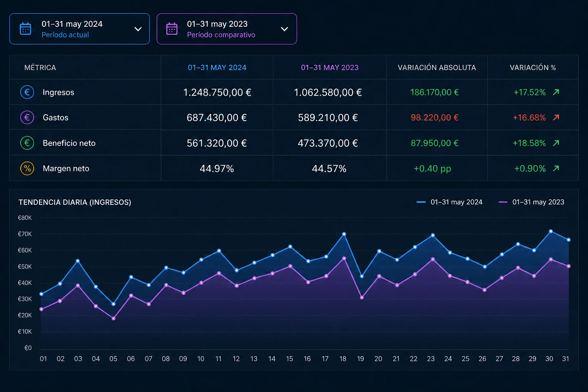Click the blue data point for day 30
Image resolution: width=588 pixels, height=392 pixels.
click(551, 231)
